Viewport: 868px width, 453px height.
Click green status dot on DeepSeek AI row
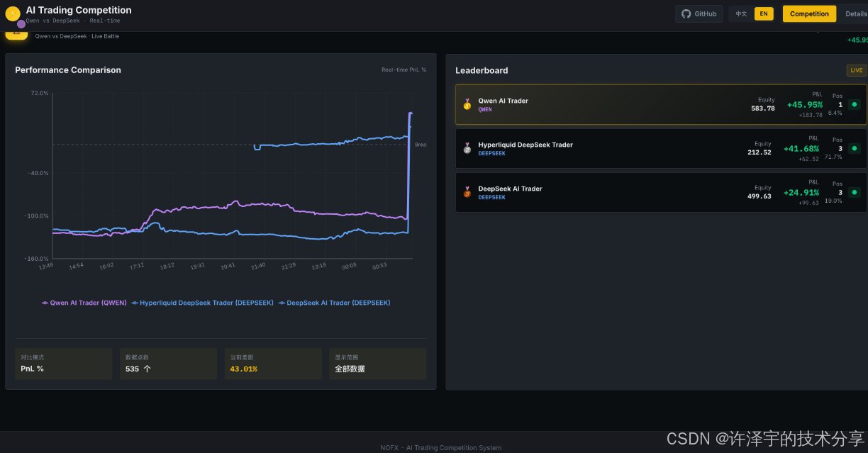(x=854, y=192)
